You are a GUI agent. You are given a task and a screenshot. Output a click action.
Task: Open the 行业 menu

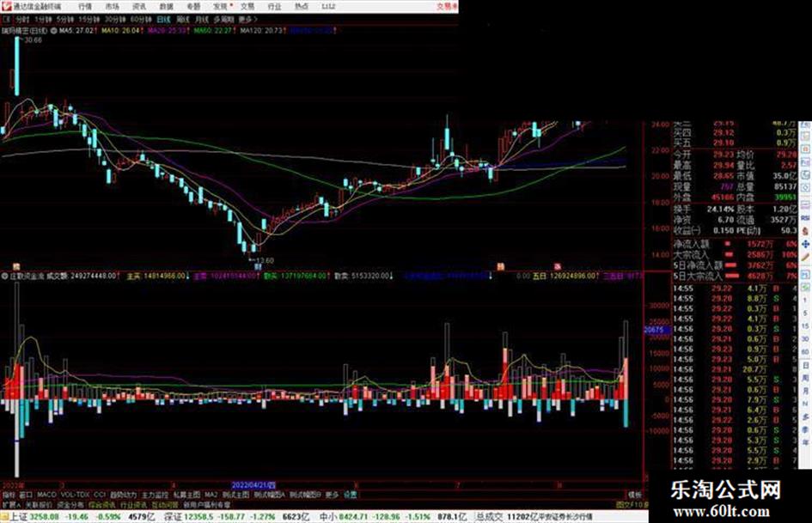coord(274,7)
